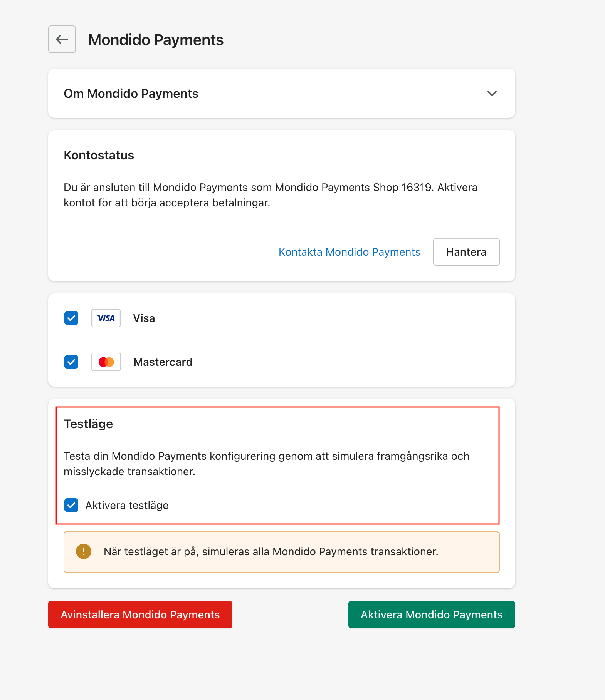605x700 pixels.
Task: Click the Mastercard logo icon
Action: click(106, 362)
